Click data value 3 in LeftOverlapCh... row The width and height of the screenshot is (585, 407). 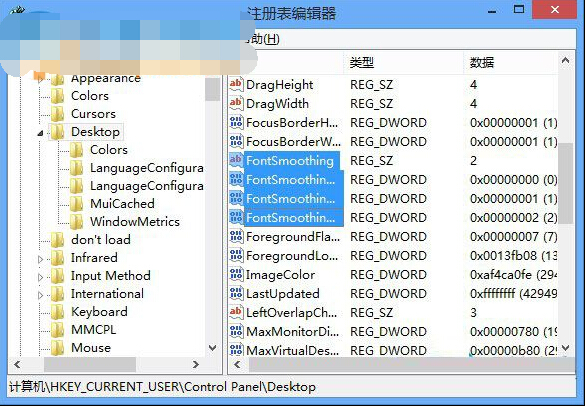[x=473, y=313]
